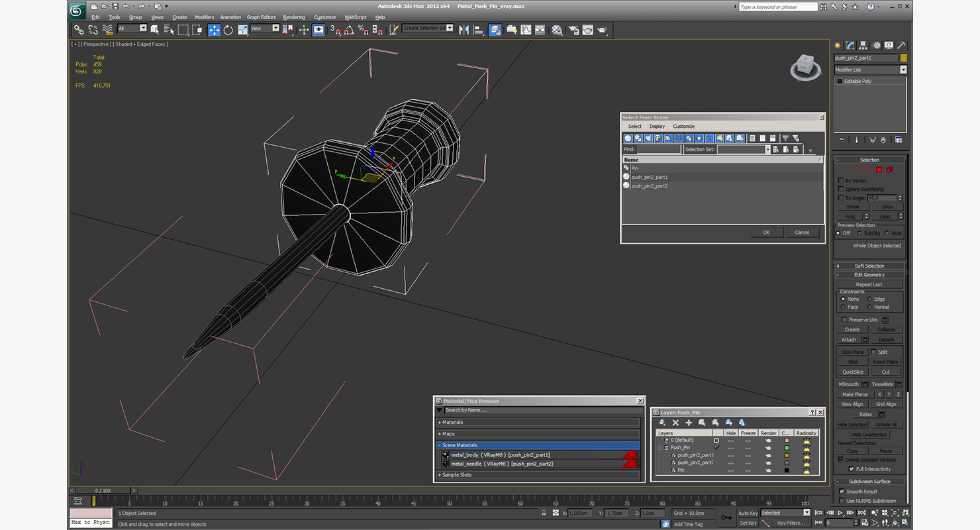Enable the Preserve UVs checkbox
This screenshot has width=980, height=530.
pyautogui.click(x=844, y=319)
